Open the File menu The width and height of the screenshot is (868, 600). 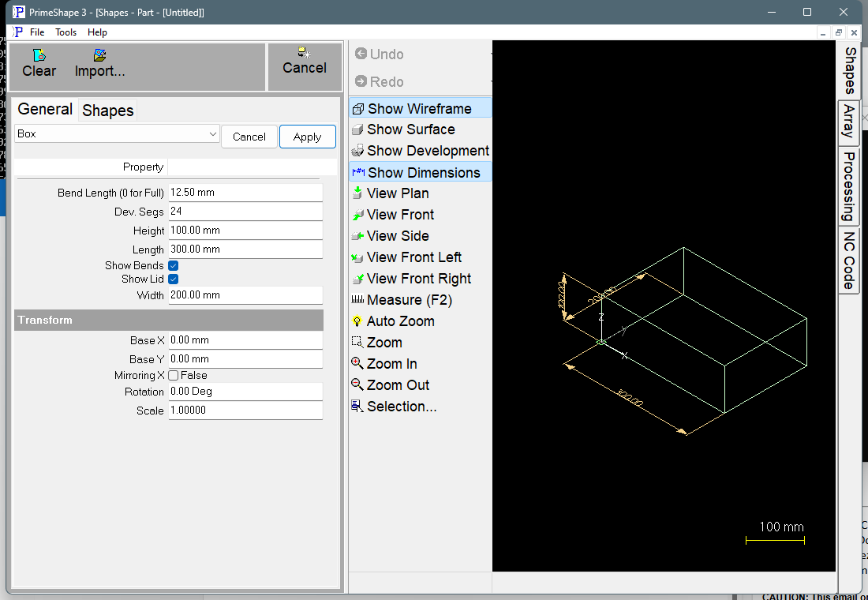(x=37, y=32)
